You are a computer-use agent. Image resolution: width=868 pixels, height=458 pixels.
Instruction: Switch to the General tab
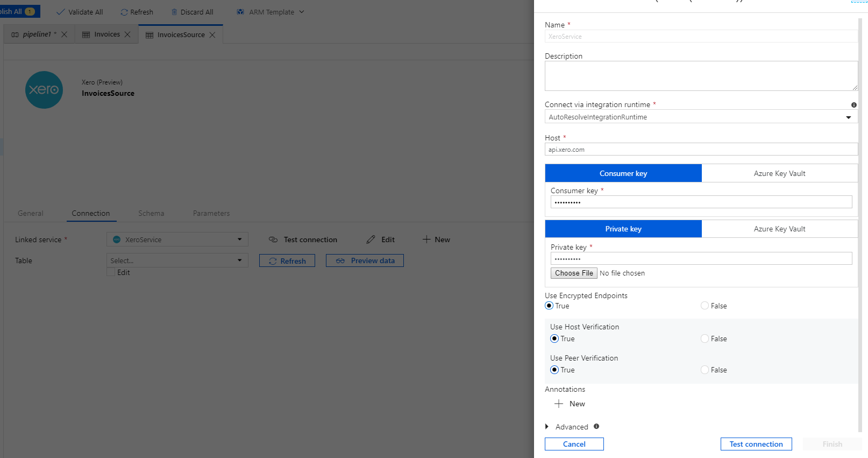(x=31, y=213)
